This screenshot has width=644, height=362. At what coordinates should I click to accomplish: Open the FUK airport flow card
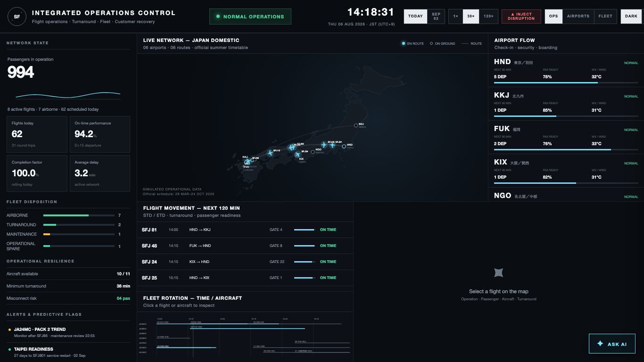566,137
